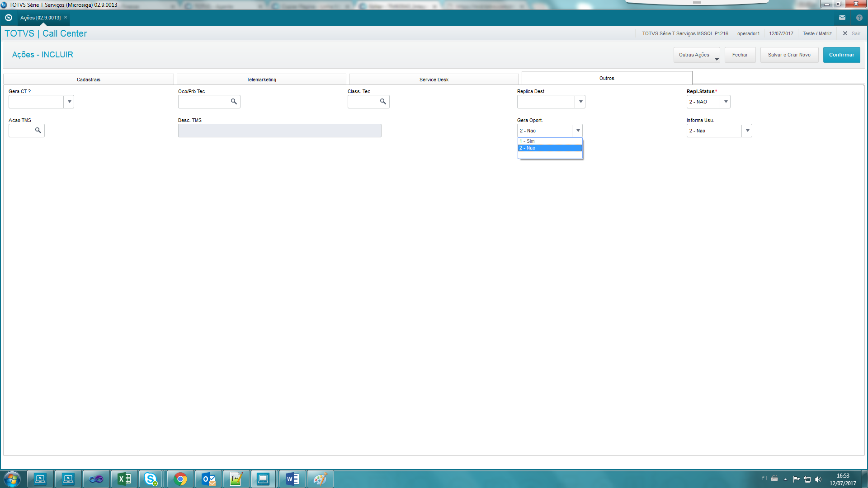
Task: Expand the Informa Usu. dropdown
Action: (x=747, y=131)
